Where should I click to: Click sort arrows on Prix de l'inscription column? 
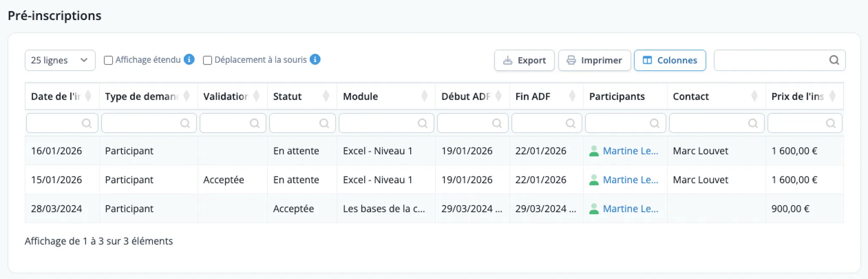click(x=832, y=96)
